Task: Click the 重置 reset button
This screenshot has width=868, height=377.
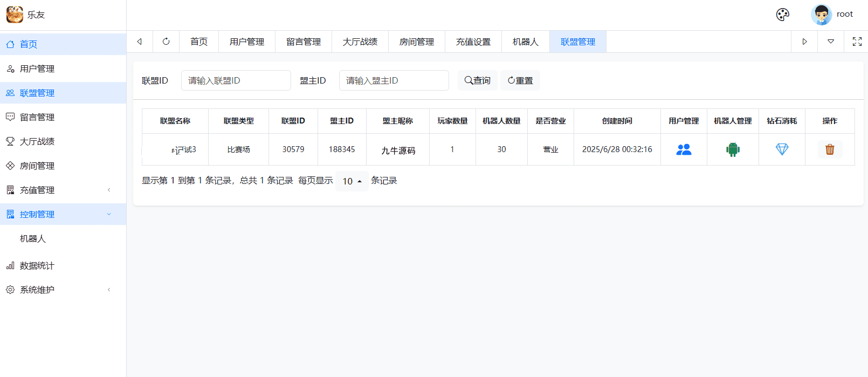Action: (x=520, y=80)
